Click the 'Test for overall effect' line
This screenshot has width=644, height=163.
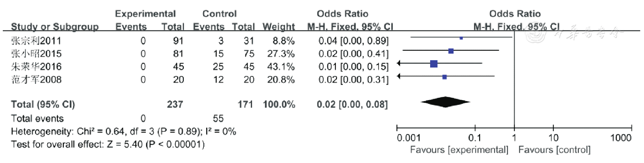tap(108, 144)
